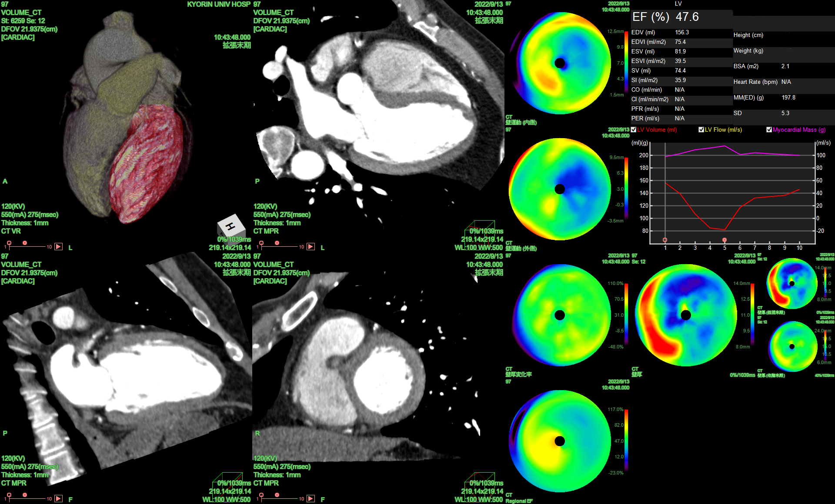The image size is (835, 504).
Task: Click the ESV value 81.9
Action: click(x=681, y=52)
